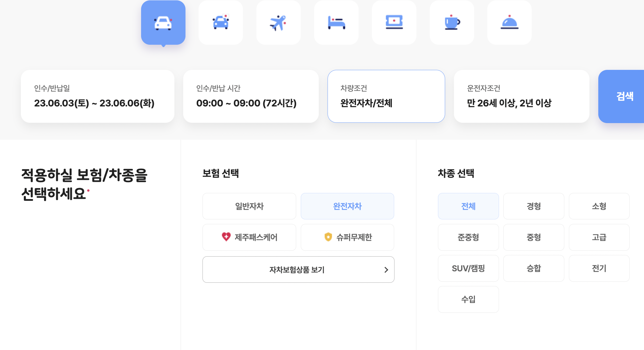This screenshot has height=350, width=644.
Task: Select the rental car category icon
Action: (x=163, y=22)
